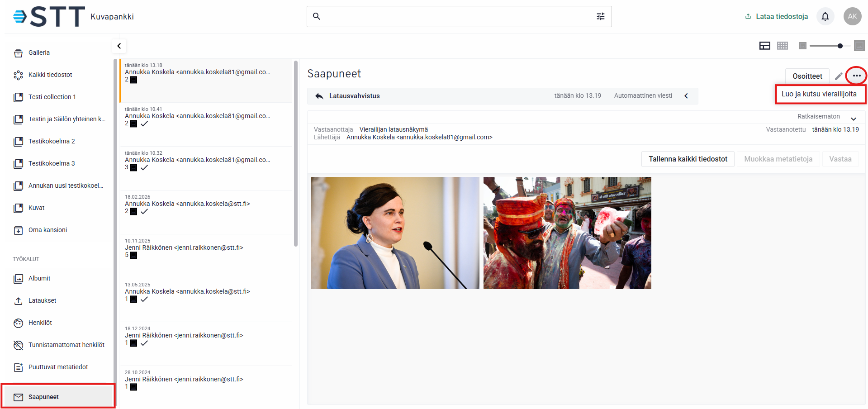This screenshot has height=409, width=868.
Task: Click Lataa tiedostoja upload link
Action: coord(777,17)
